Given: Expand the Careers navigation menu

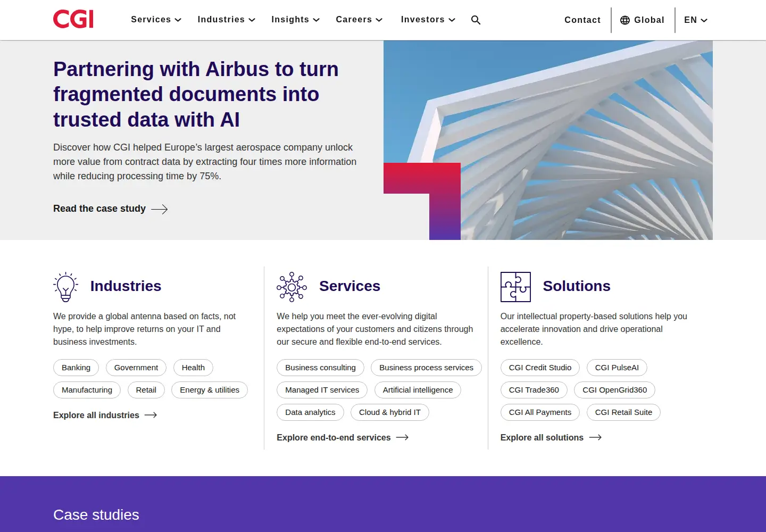Looking at the screenshot, I should tap(359, 20).
